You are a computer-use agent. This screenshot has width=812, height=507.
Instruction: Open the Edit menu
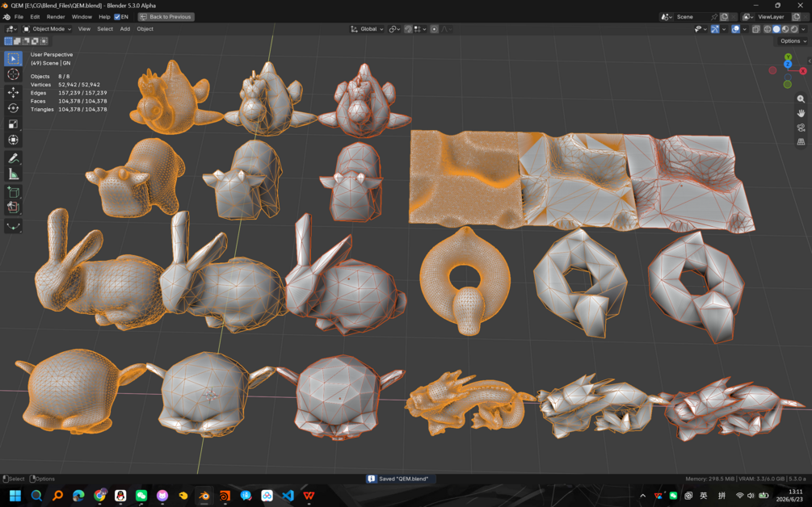(x=35, y=17)
